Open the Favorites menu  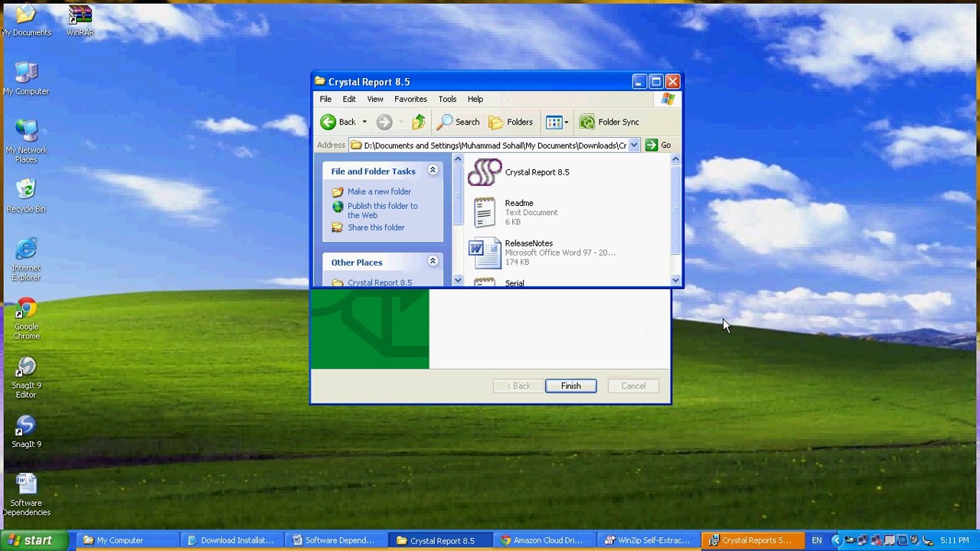pyautogui.click(x=410, y=99)
